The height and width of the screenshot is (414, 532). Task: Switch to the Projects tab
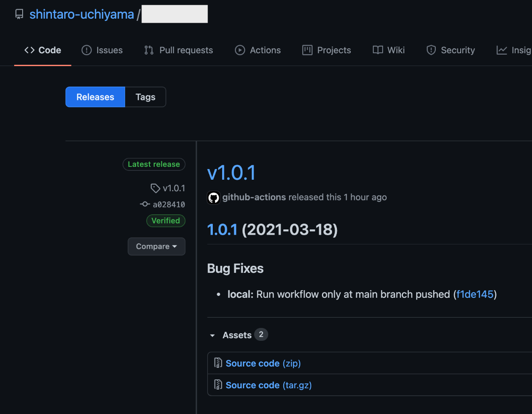(327, 50)
